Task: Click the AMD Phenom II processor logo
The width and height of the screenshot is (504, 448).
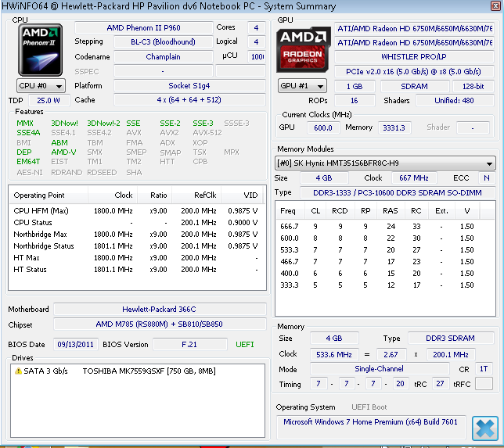Action: point(41,50)
